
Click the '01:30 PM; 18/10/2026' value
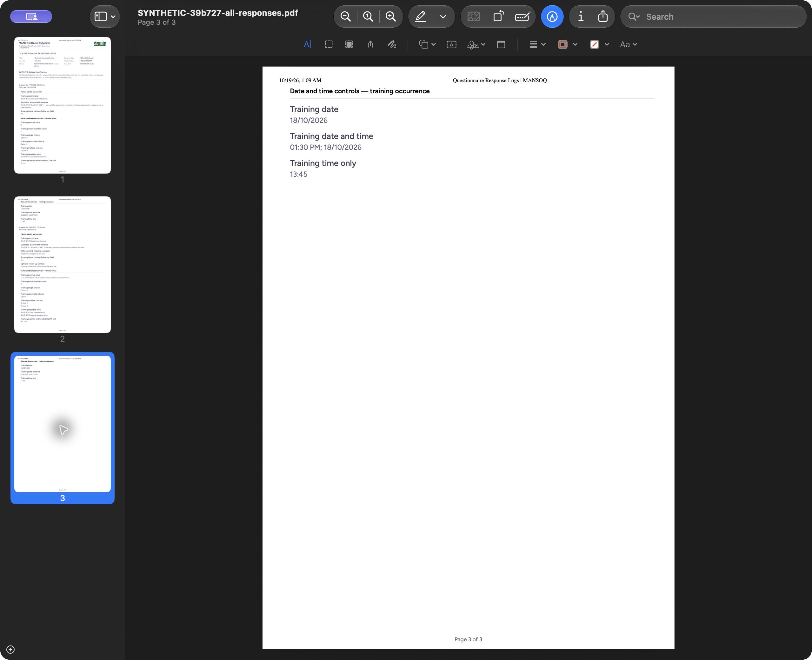(x=326, y=147)
